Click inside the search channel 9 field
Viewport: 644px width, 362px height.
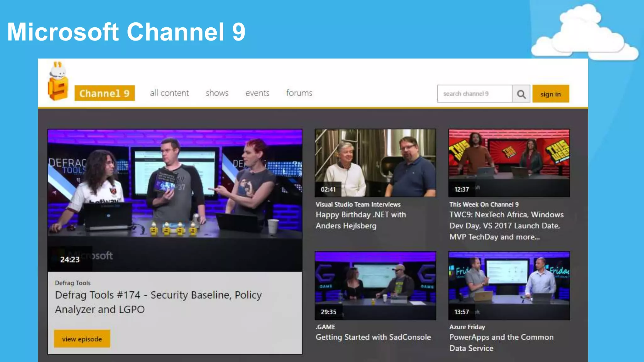(x=474, y=94)
